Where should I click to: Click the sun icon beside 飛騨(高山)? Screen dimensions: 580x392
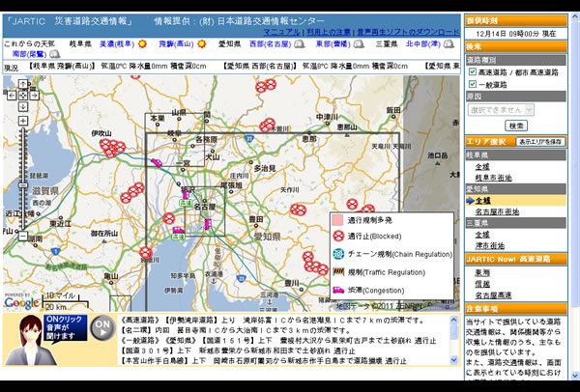[202, 44]
